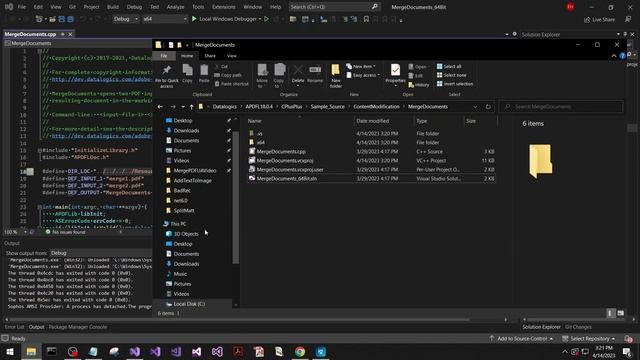Click the Move to icon in Organize group

(x=262, y=76)
